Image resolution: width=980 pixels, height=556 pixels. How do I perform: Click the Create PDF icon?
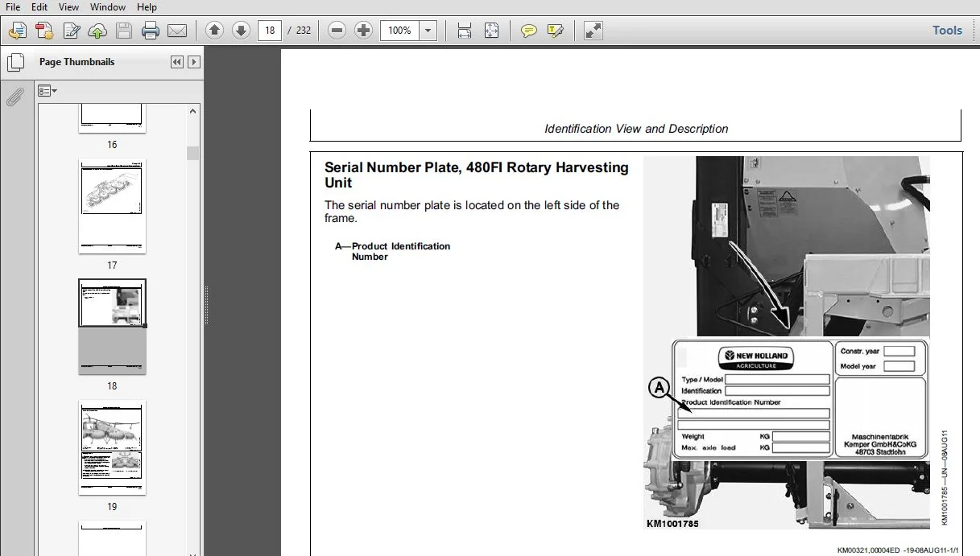click(44, 31)
